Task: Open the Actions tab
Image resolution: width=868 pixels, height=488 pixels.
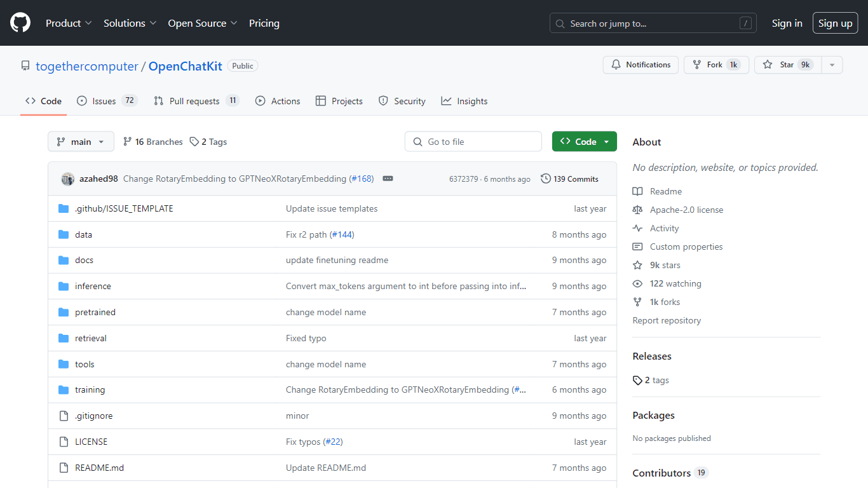Action: (278, 101)
